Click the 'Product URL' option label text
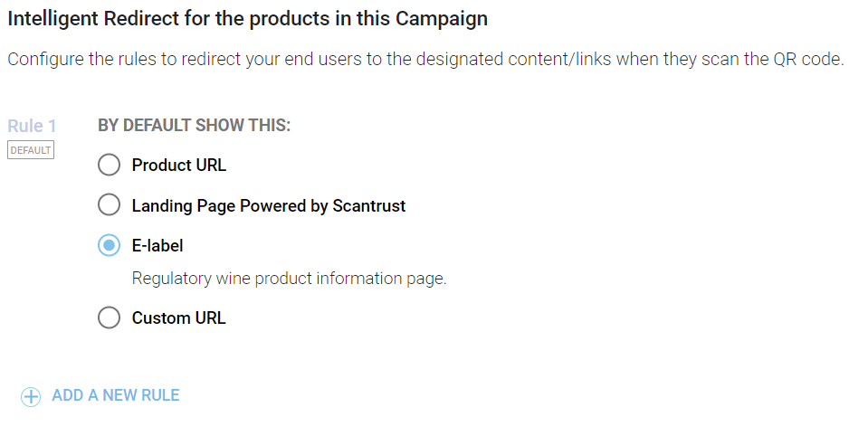 click(178, 166)
